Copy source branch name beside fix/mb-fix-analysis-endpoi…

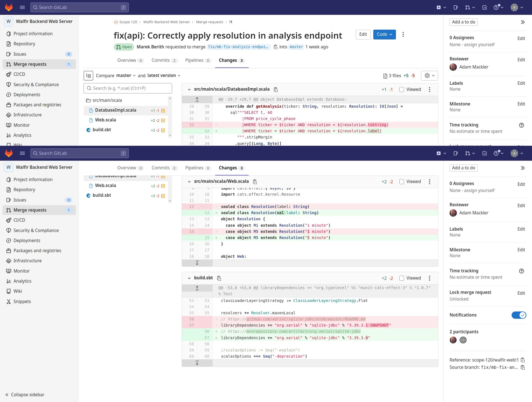click(x=275, y=47)
